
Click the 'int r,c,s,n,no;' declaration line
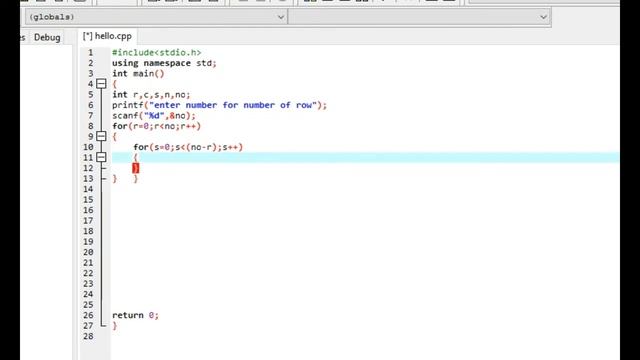click(151, 95)
